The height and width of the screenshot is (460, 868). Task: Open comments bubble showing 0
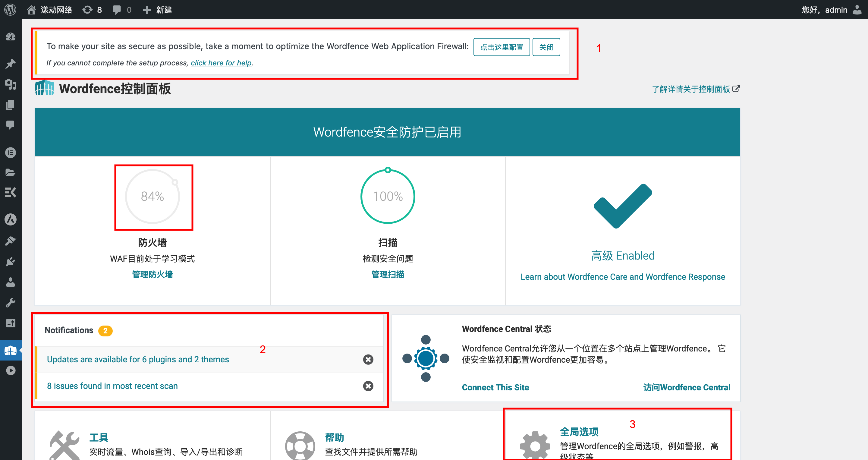(122, 10)
